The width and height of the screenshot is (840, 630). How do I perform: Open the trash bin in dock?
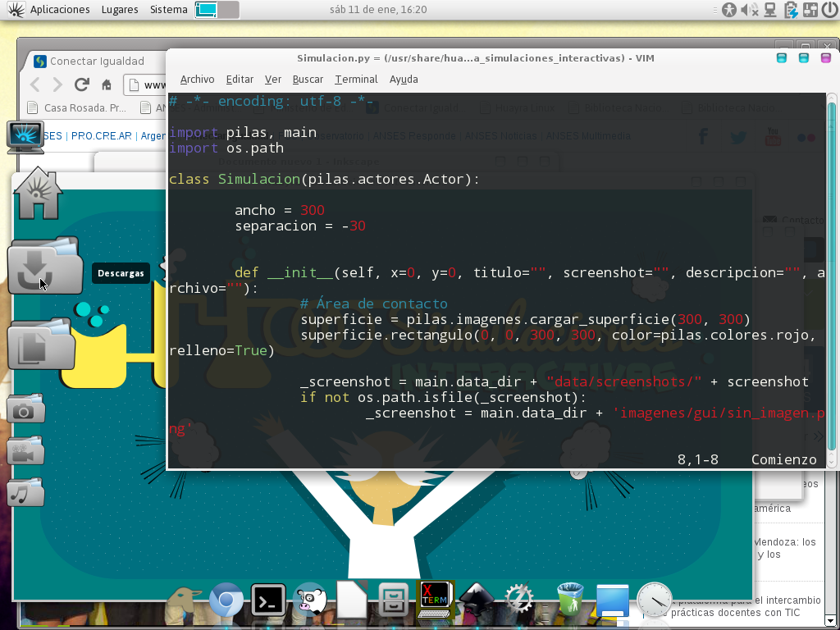tap(570, 600)
